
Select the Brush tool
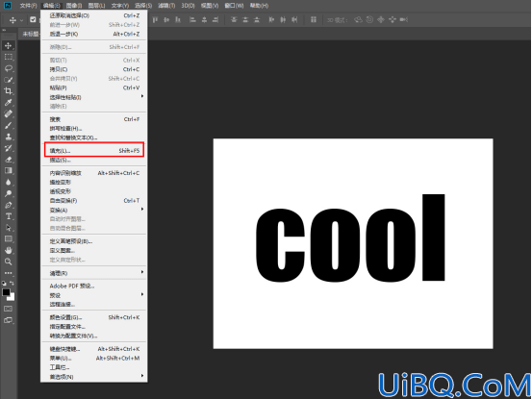point(9,125)
